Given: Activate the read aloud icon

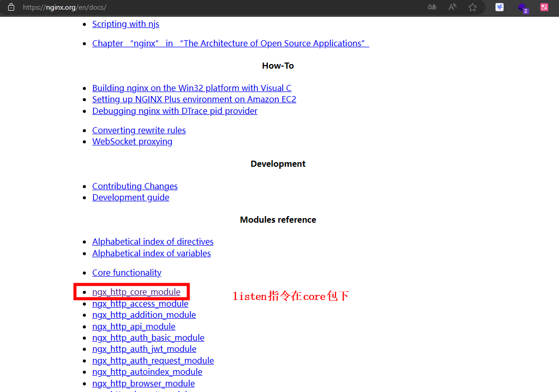Looking at the screenshot, I should click(452, 7).
